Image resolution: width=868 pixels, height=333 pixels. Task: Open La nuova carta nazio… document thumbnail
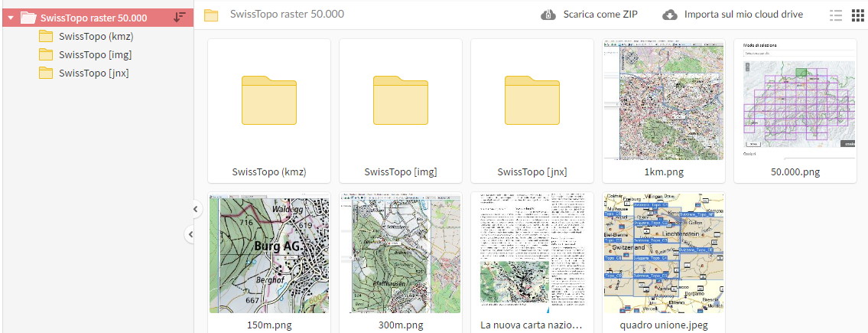click(532, 253)
